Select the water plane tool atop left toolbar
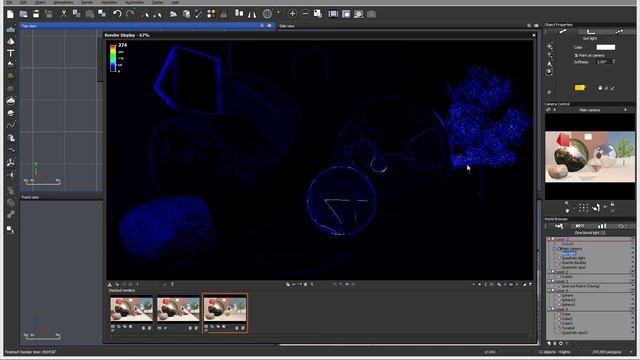Viewport: 640px width, 360px height. (11, 30)
